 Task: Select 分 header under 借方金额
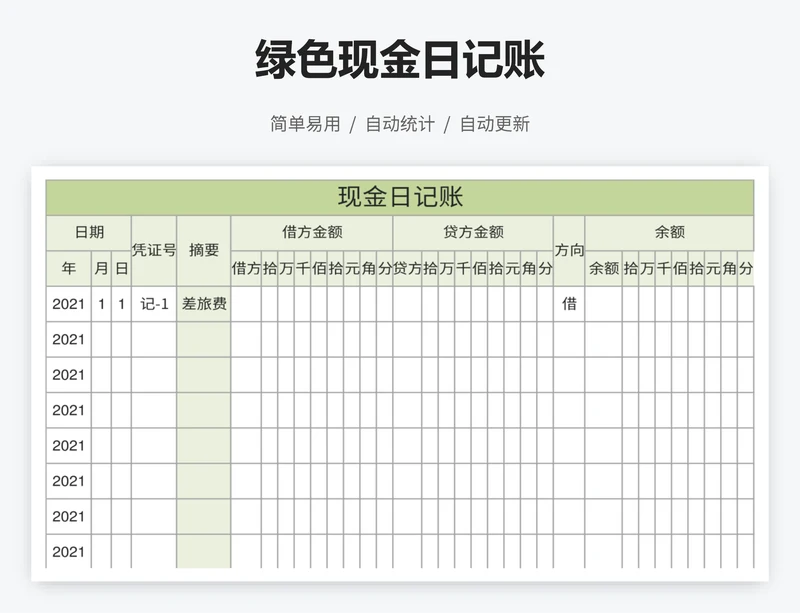pyautogui.click(x=385, y=268)
